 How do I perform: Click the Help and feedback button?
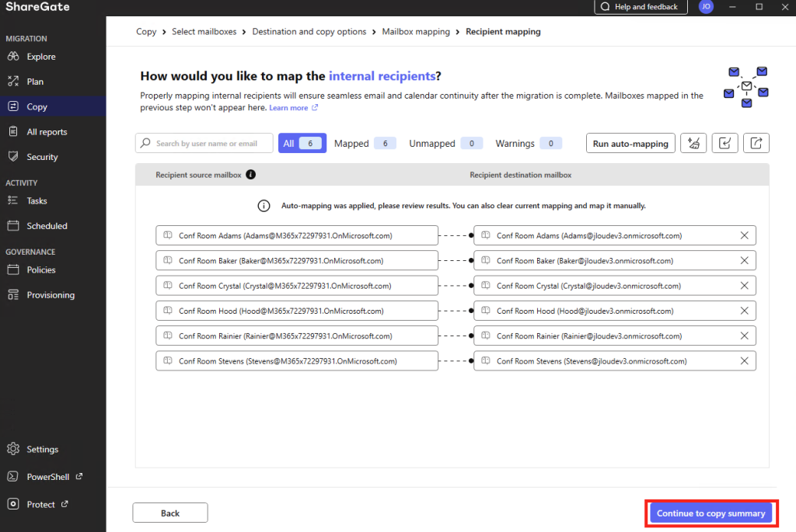(641, 6)
